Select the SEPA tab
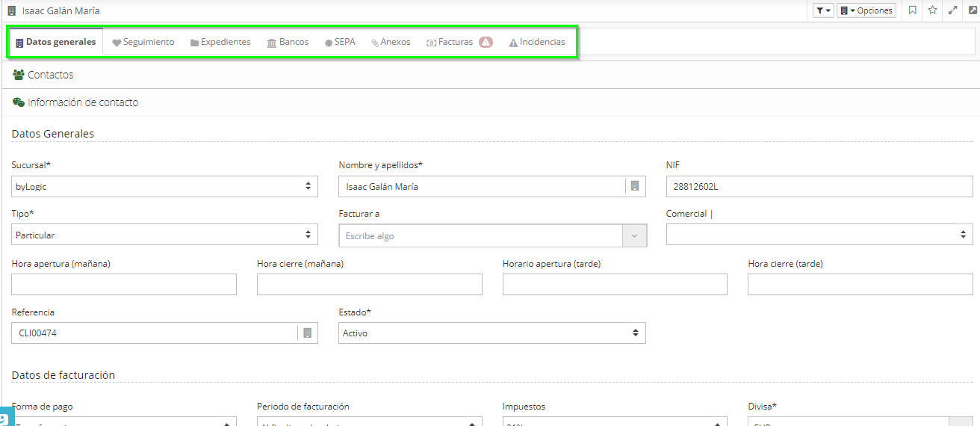The image size is (980, 426). [x=340, y=43]
